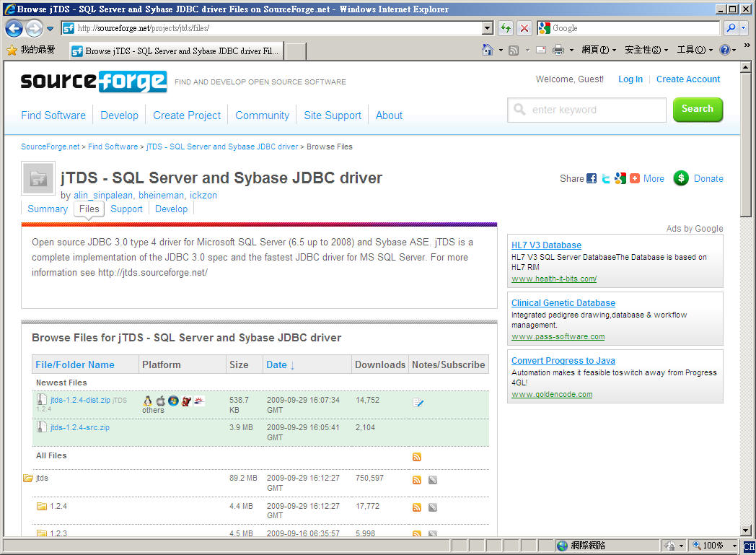Click the page vertical scrollbar down arrow

tap(745, 530)
